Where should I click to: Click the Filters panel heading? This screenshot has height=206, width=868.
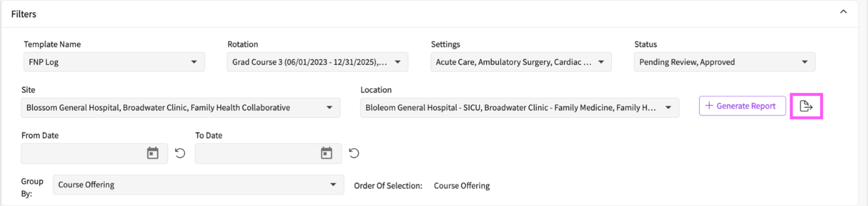(x=24, y=14)
